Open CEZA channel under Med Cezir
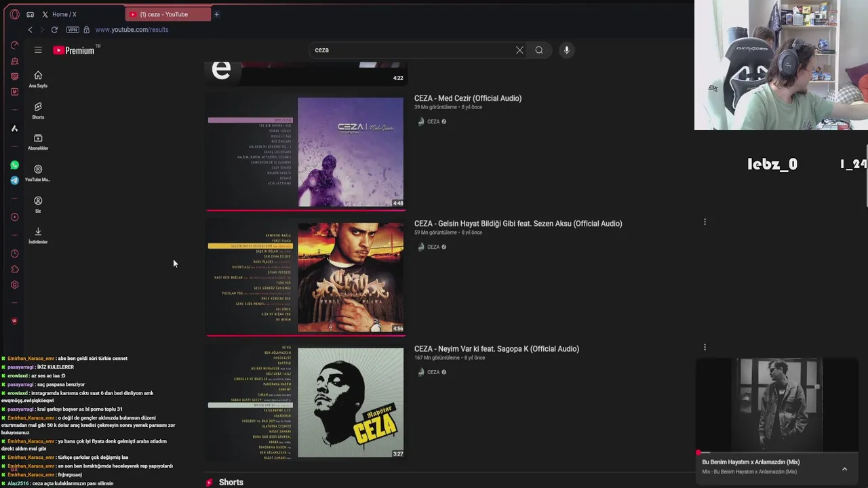 coord(433,122)
